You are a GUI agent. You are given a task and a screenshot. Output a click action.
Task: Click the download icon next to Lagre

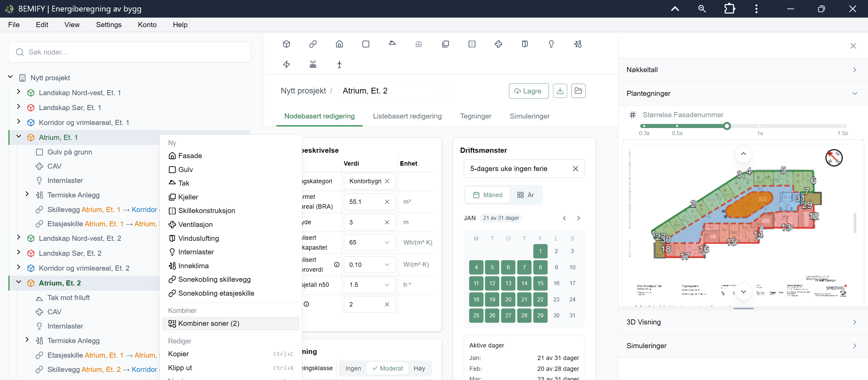tap(560, 91)
